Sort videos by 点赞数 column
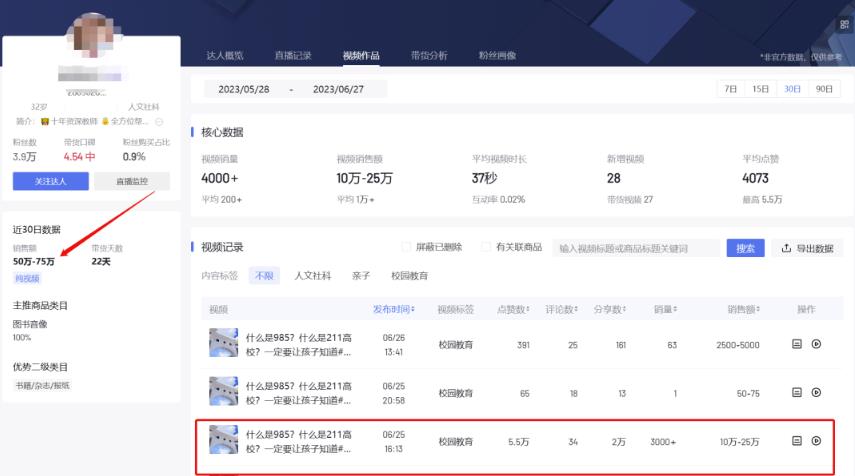The width and height of the screenshot is (855, 476). tap(514, 310)
